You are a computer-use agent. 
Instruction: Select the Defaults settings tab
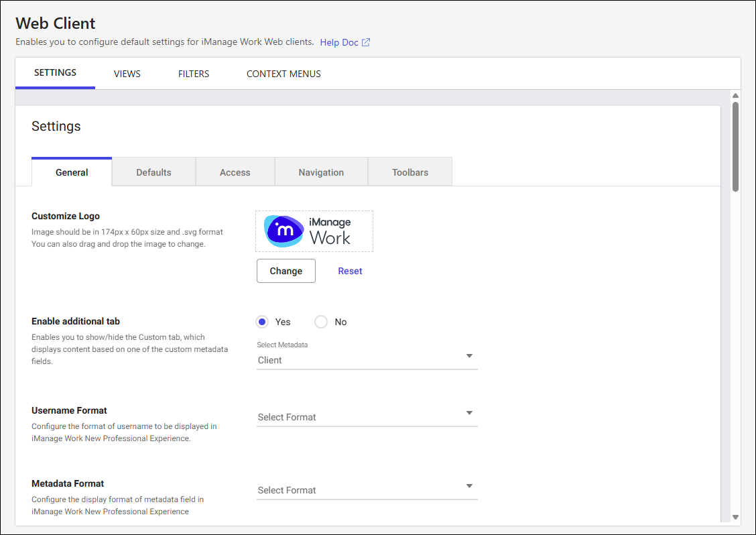coord(153,172)
